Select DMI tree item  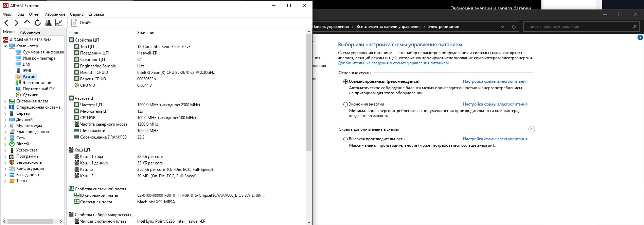(x=23, y=64)
